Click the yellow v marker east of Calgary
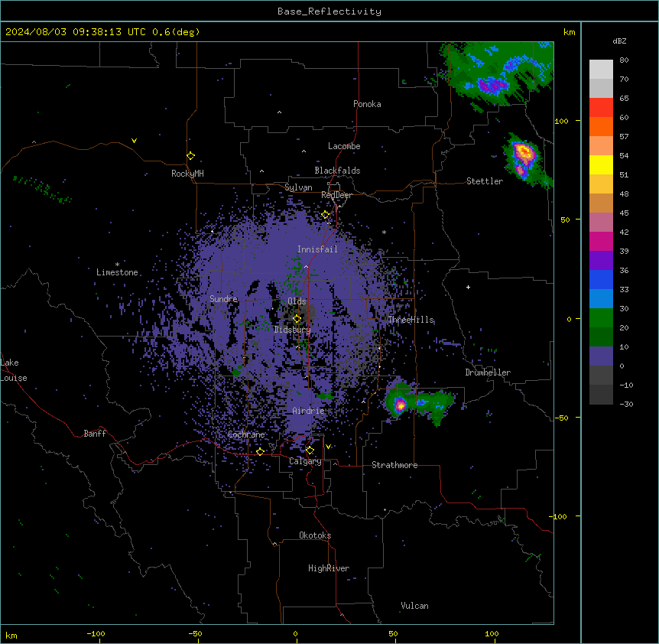Image resolution: width=659 pixels, height=644 pixels. click(328, 447)
